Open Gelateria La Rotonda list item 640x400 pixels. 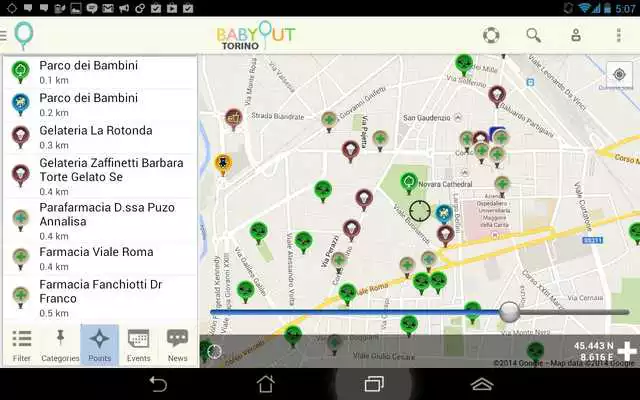point(100,138)
